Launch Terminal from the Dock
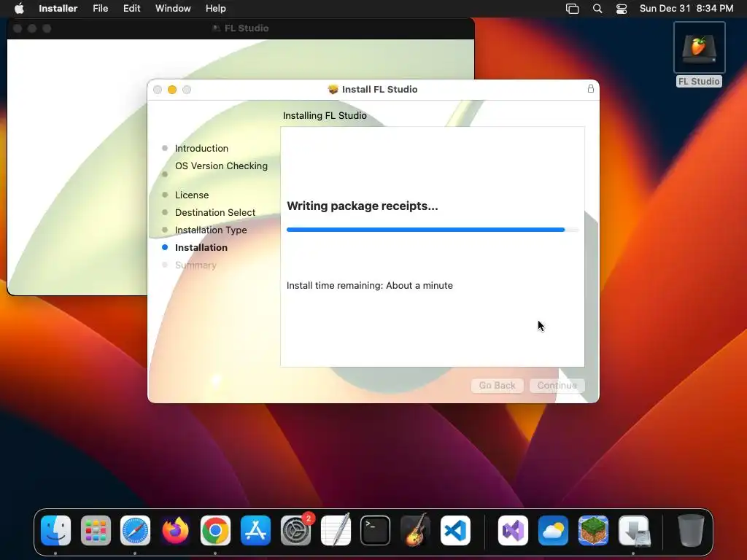747x560 pixels. click(x=376, y=530)
